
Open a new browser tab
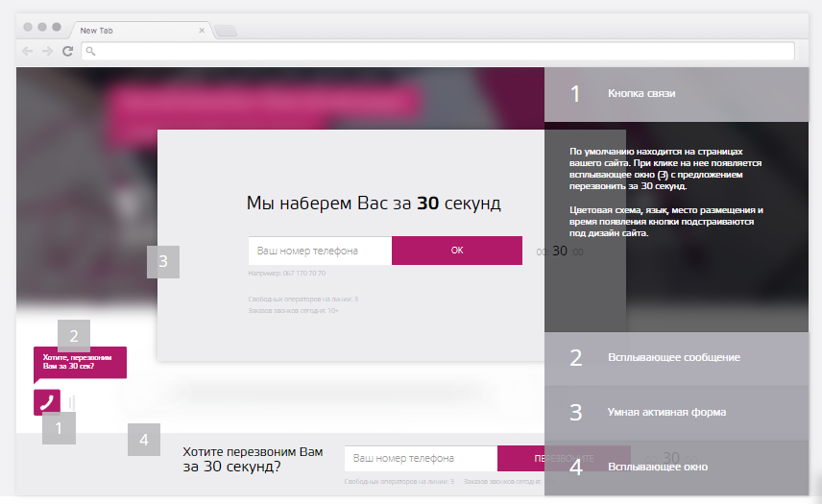click(226, 31)
